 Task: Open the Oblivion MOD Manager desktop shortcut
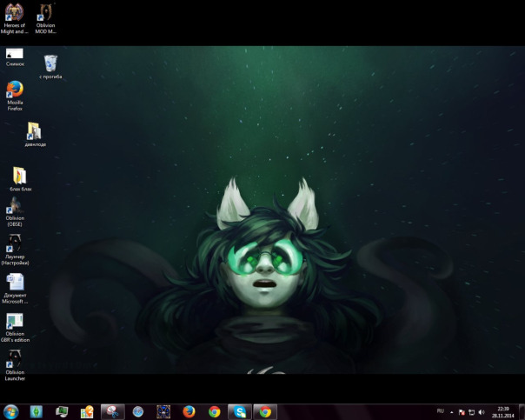coord(45,18)
